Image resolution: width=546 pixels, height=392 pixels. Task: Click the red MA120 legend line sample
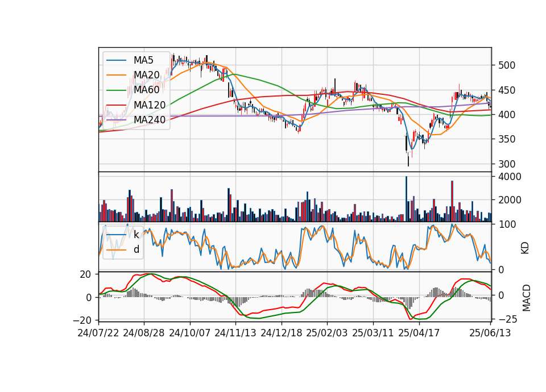[116, 105]
